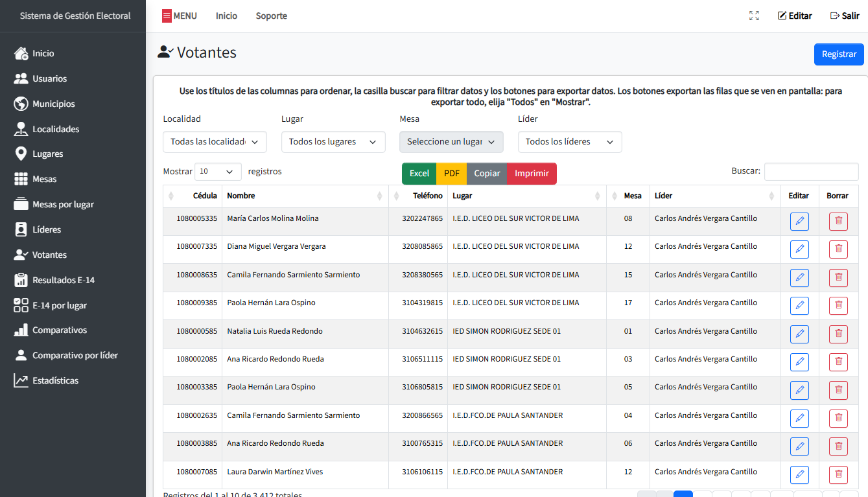
Task: Click the trash delete icon for María Carlos Molina
Action: tap(838, 222)
